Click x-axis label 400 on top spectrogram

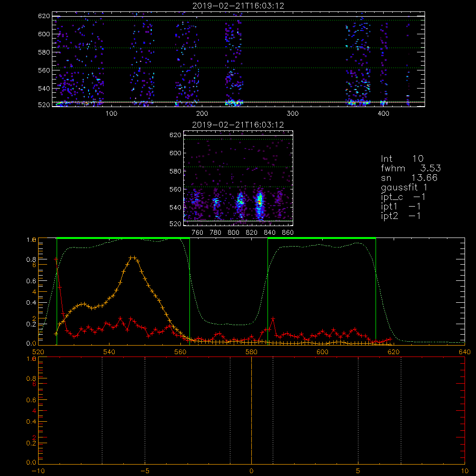[383, 114]
